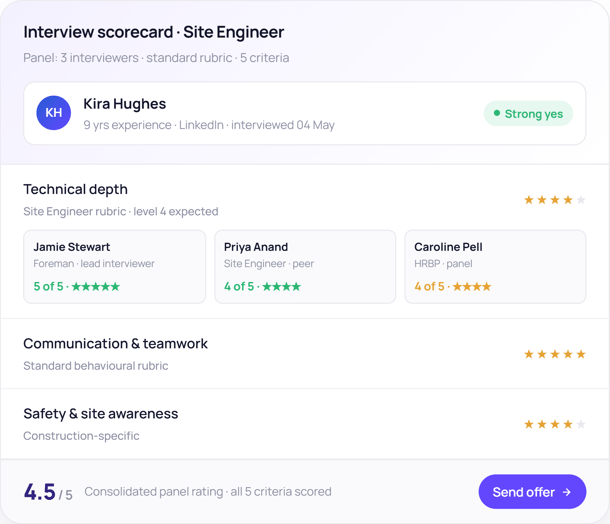Viewport: 610px width, 524px height.
Task: Click 'HRBP · panel' role text
Action: pos(443,264)
